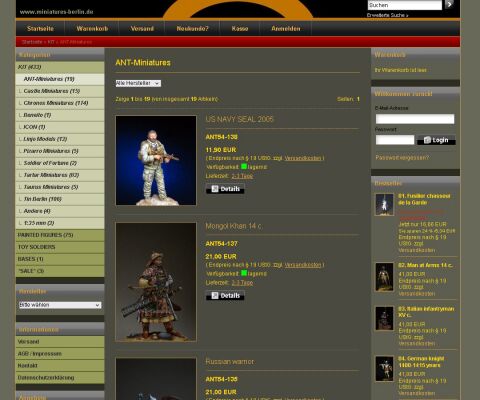This screenshot has height=400, width=480.
Task: Click Man at Arms 14 c. thumbnail
Action: (x=384, y=277)
